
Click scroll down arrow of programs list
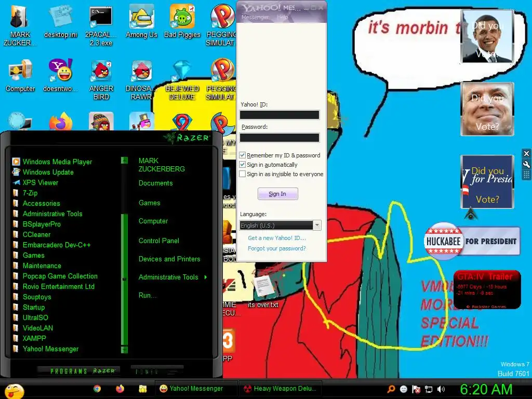tap(124, 350)
